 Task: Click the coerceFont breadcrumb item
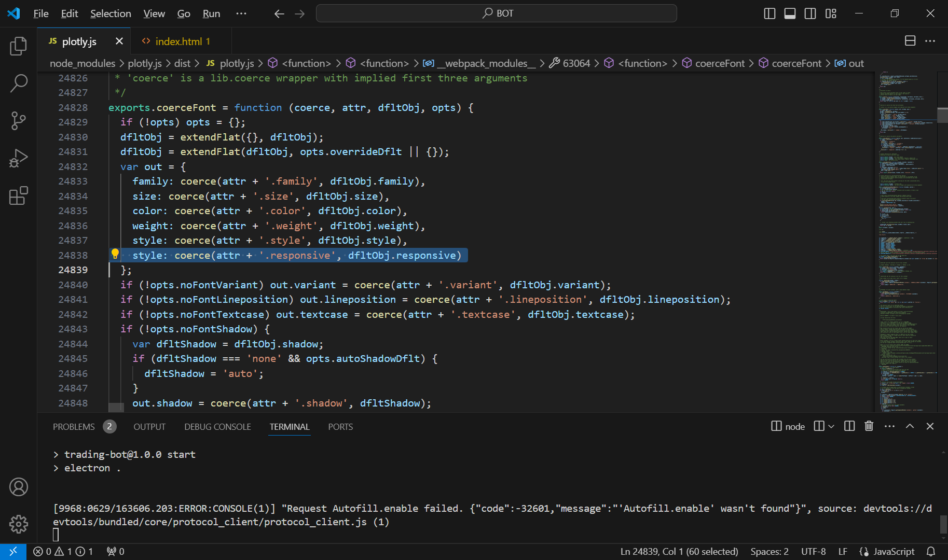719,63
